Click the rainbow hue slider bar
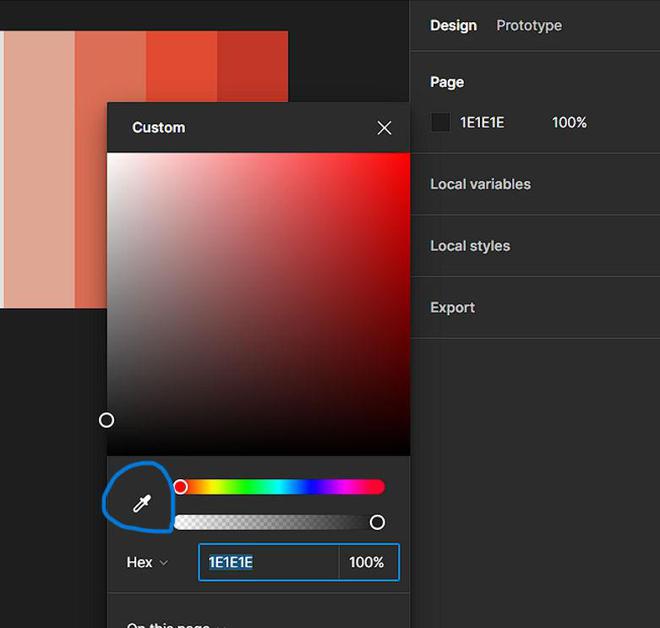660x628 pixels. point(279,487)
